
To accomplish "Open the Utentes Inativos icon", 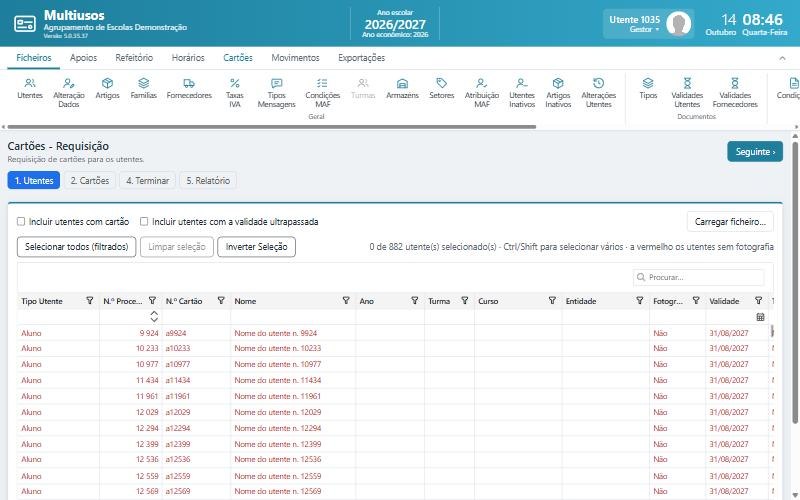I will tap(521, 92).
